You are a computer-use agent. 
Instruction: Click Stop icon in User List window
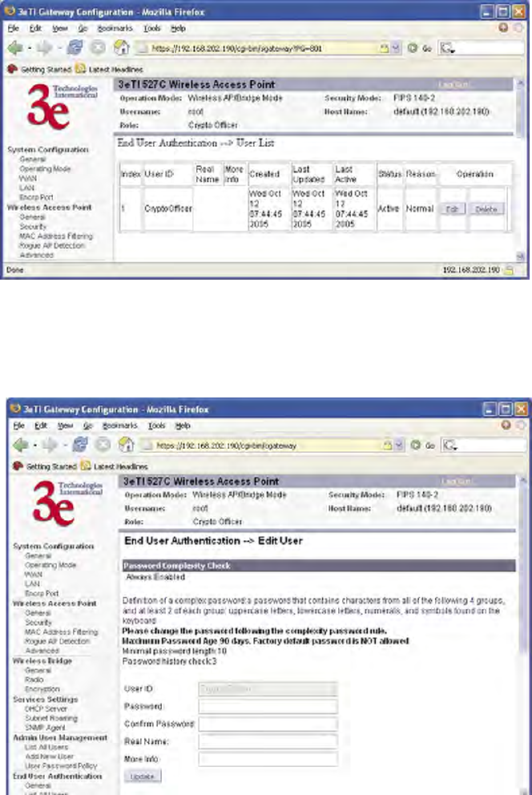pyautogui.click(x=98, y=47)
